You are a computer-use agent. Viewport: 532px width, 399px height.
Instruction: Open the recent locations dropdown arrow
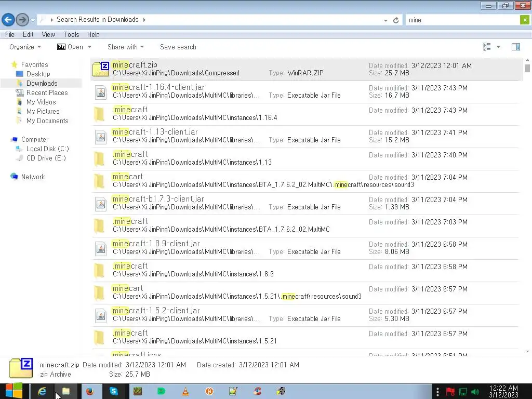33,20
